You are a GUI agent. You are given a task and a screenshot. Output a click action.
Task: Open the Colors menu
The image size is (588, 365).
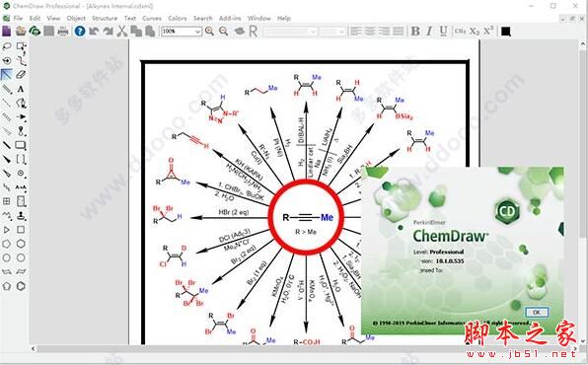(178, 18)
